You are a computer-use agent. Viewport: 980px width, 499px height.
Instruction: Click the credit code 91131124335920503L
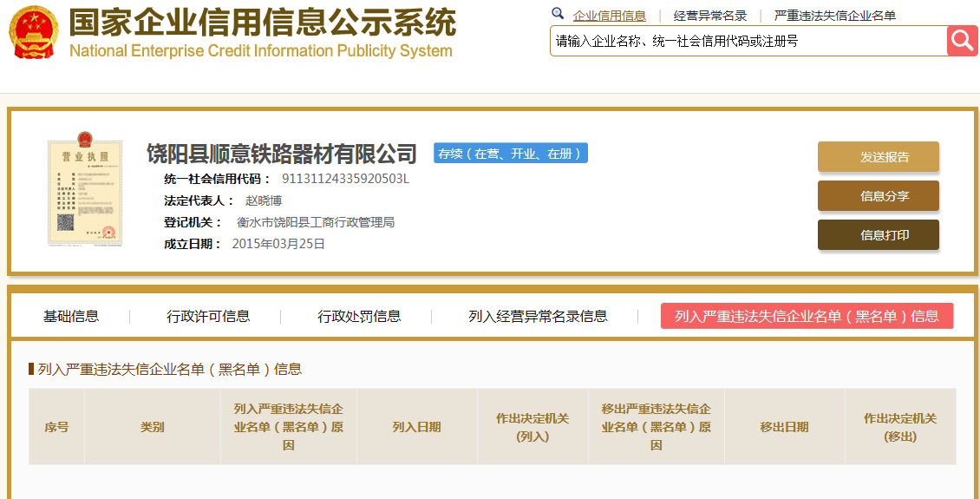pyautogui.click(x=346, y=178)
